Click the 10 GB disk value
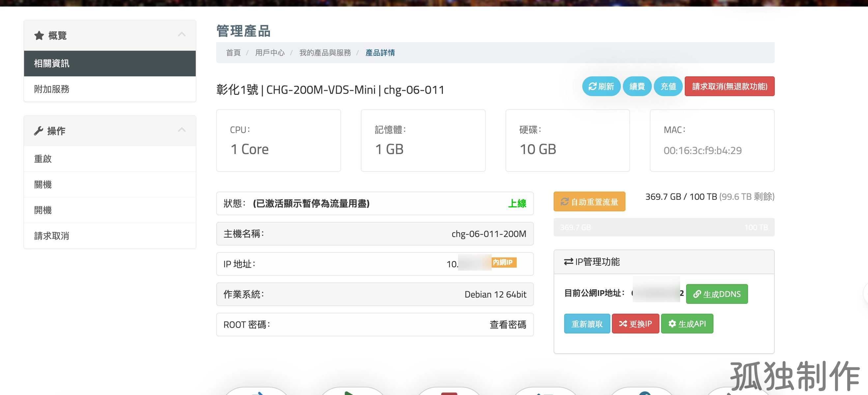 (538, 149)
